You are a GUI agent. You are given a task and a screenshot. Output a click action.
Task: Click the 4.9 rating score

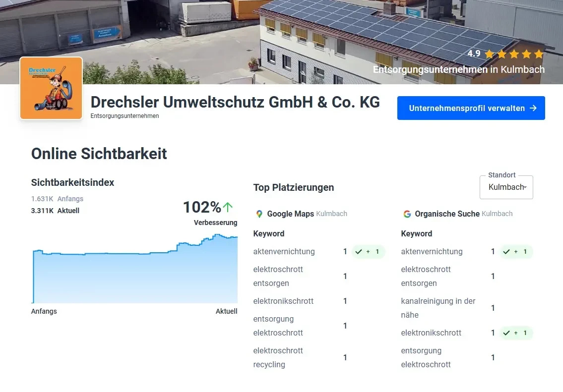point(474,54)
